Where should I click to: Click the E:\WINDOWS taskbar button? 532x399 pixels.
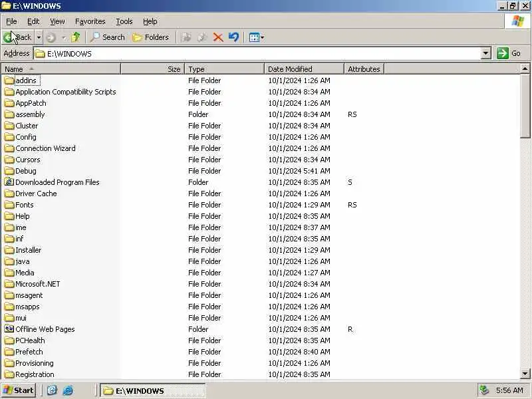point(153,390)
